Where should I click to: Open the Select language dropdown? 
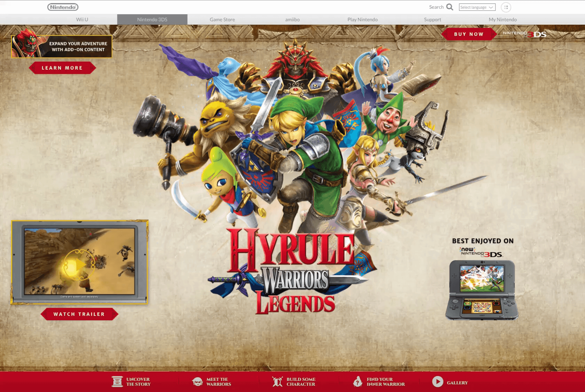pyautogui.click(x=477, y=7)
